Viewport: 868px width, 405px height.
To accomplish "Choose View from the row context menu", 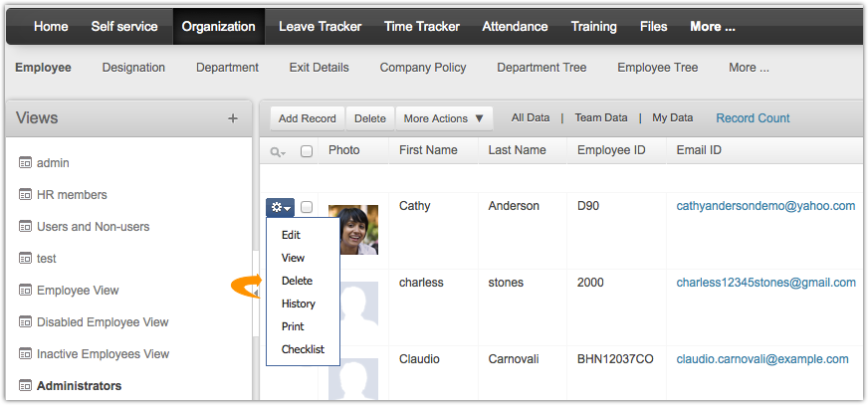I will pos(293,258).
